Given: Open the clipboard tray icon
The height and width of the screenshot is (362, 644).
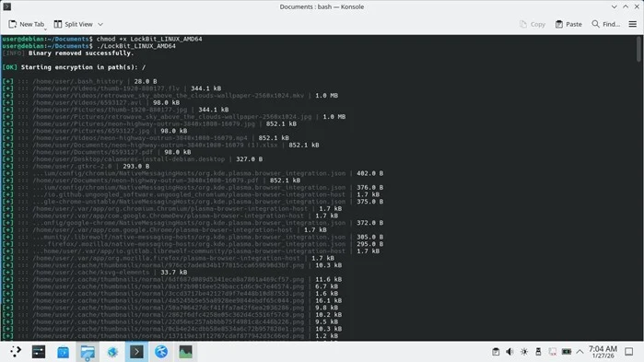Looking at the screenshot, I should click(x=496, y=352).
